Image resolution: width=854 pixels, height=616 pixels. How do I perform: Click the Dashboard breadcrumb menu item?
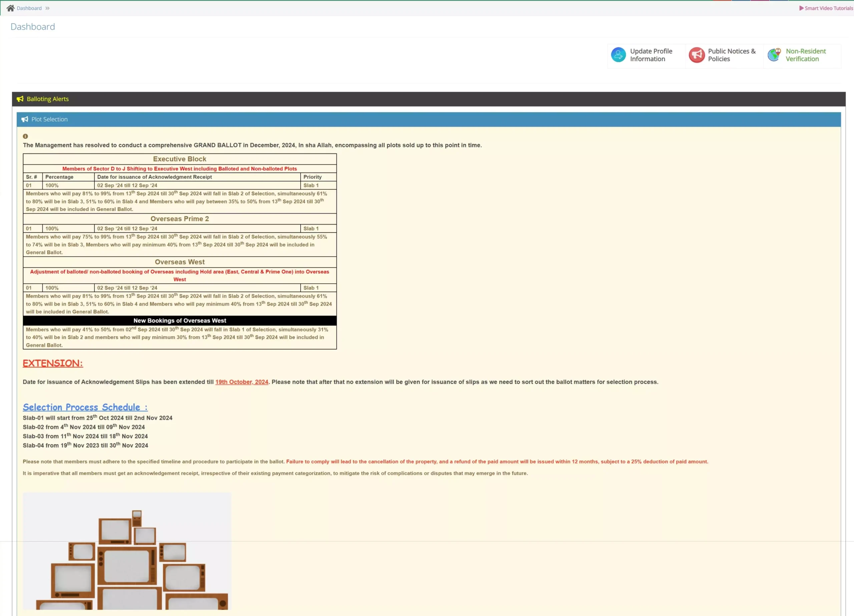28,8
